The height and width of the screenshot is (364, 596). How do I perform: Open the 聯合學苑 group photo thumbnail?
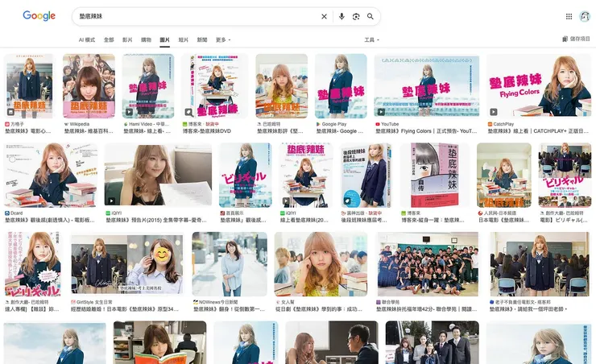tap(428, 264)
